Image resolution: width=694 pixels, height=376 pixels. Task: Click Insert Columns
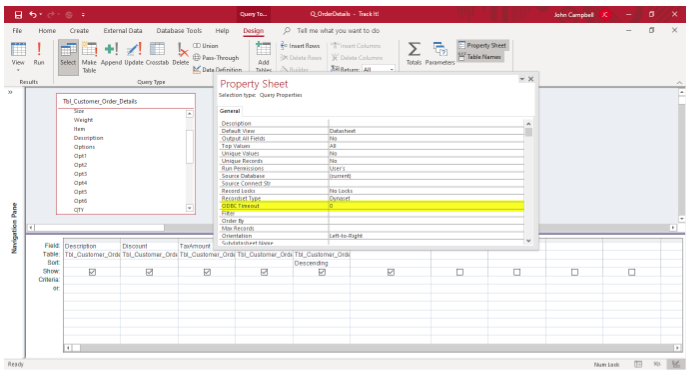[356, 46]
